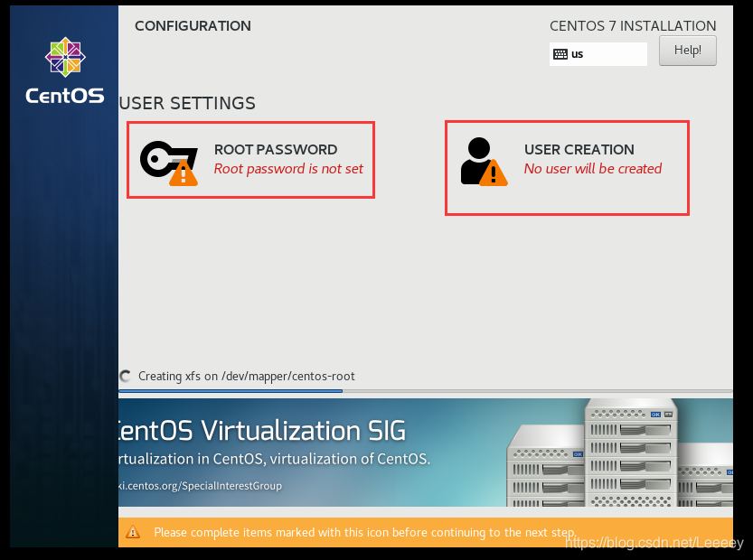The width and height of the screenshot is (753, 560).
Task: Click 'Root password is not set' text
Action: pos(288,169)
